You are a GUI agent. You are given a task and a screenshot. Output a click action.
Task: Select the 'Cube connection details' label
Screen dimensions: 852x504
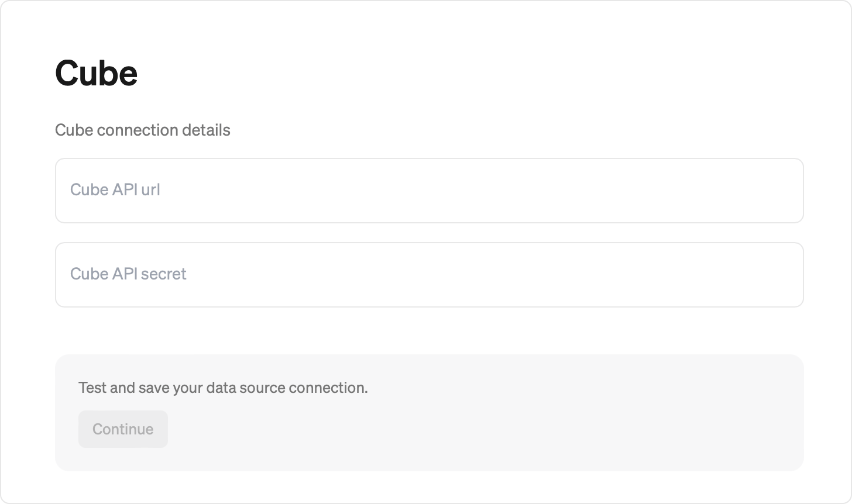(x=143, y=130)
